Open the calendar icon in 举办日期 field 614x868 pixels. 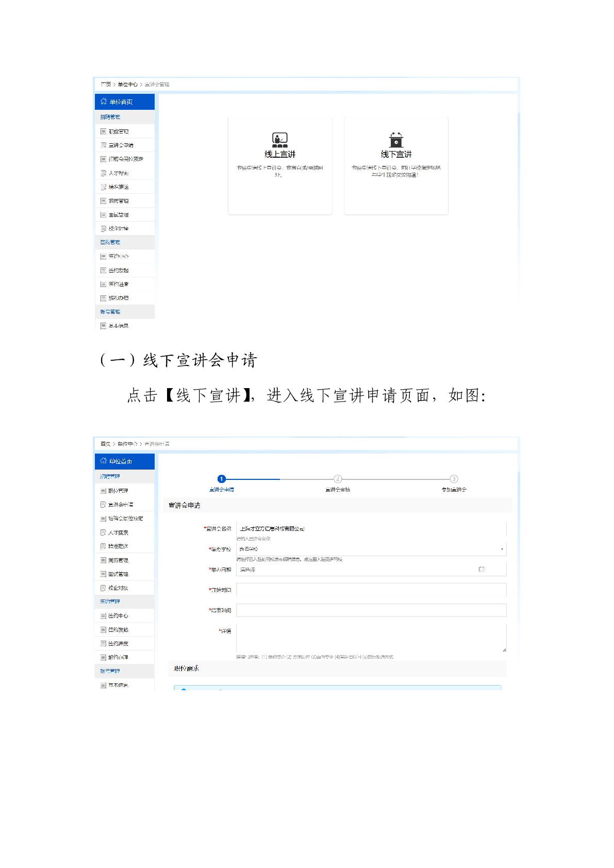481,569
